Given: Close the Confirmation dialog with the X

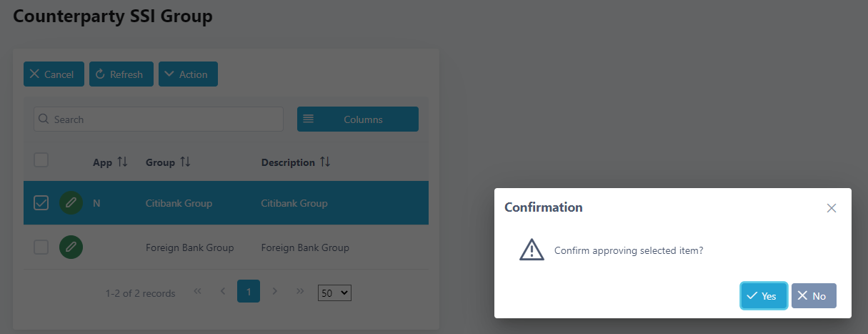Looking at the screenshot, I should 831,208.
